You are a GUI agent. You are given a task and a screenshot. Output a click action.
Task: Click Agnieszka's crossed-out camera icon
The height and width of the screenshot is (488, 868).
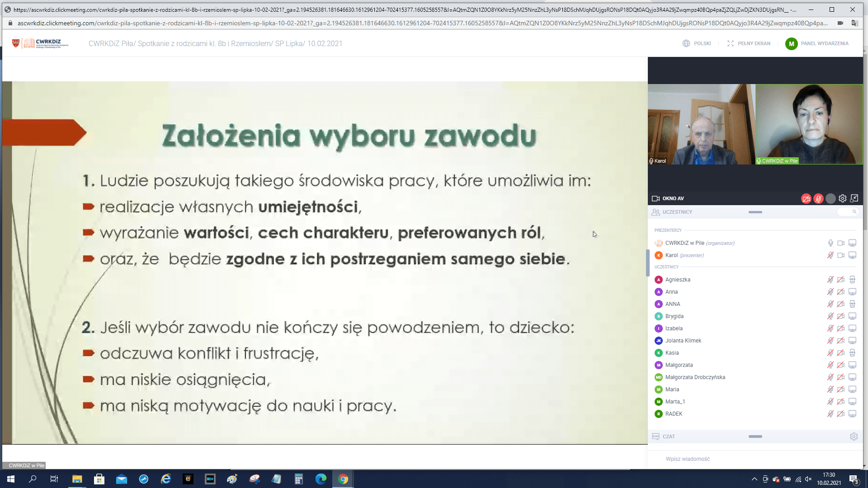[841, 280]
